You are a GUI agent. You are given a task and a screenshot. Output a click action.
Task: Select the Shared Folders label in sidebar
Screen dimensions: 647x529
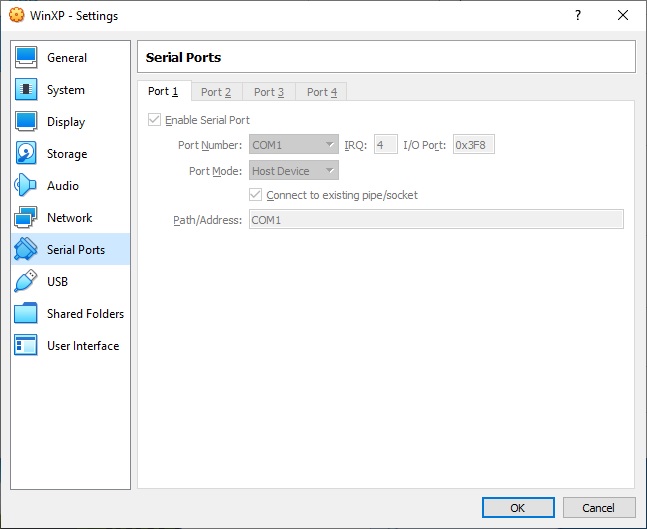click(x=85, y=314)
